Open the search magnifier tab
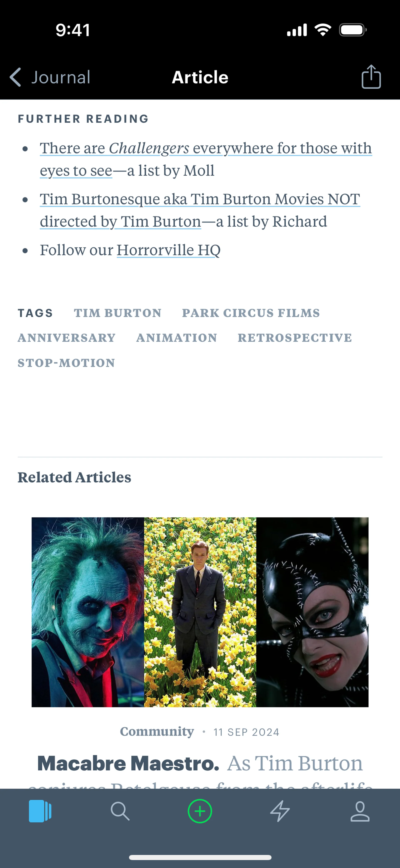The image size is (400, 868). coord(120,811)
